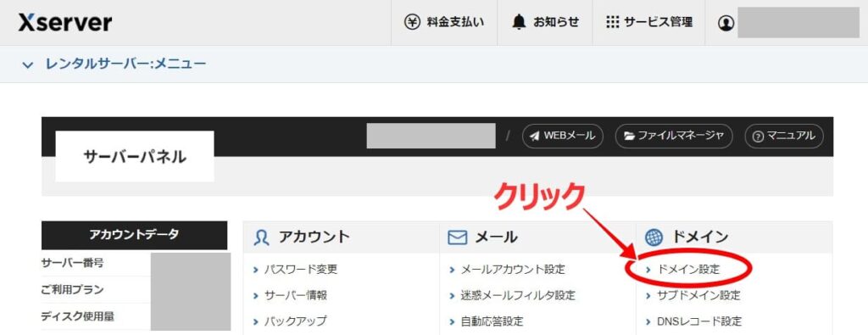Click the yen payment icon
The image size is (868, 335).
tap(412, 22)
